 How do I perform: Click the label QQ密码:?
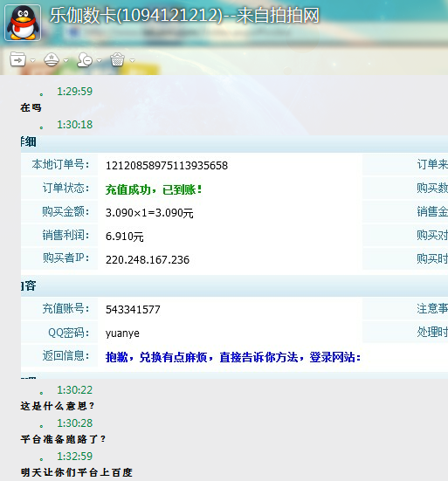click(x=68, y=333)
